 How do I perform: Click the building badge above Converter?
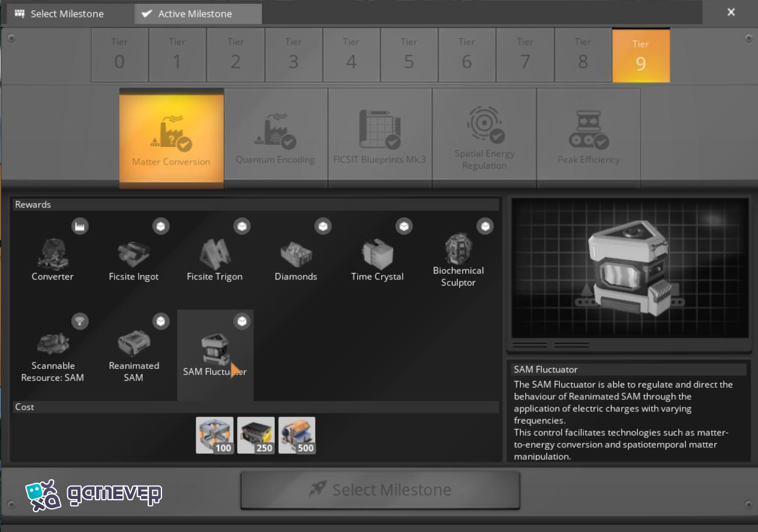coord(80,226)
